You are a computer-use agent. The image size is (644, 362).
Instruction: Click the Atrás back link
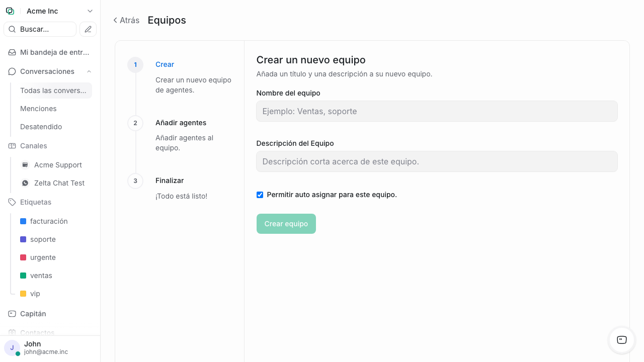click(x=126, y=20)
